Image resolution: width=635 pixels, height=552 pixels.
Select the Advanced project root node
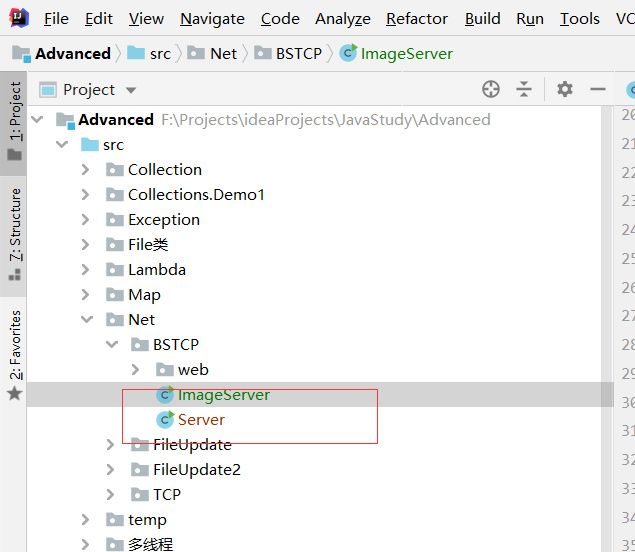pyautogui.click(x=116, y=119)
